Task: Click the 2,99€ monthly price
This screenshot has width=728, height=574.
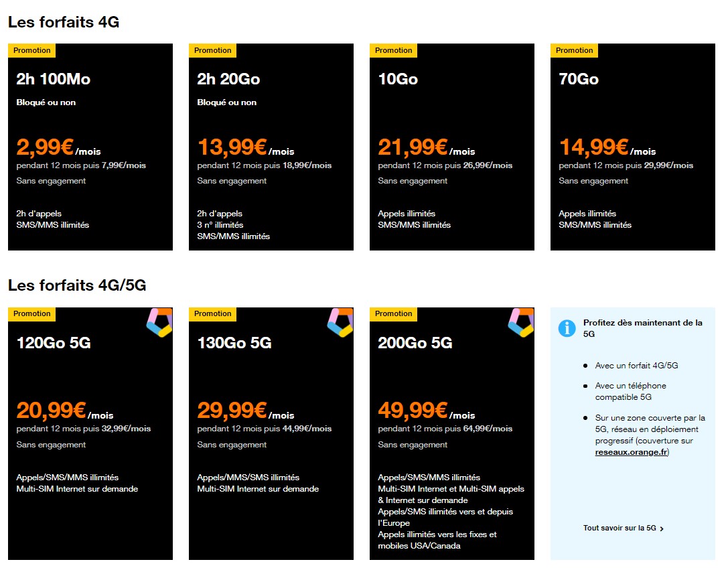Action: click(45, 147)
